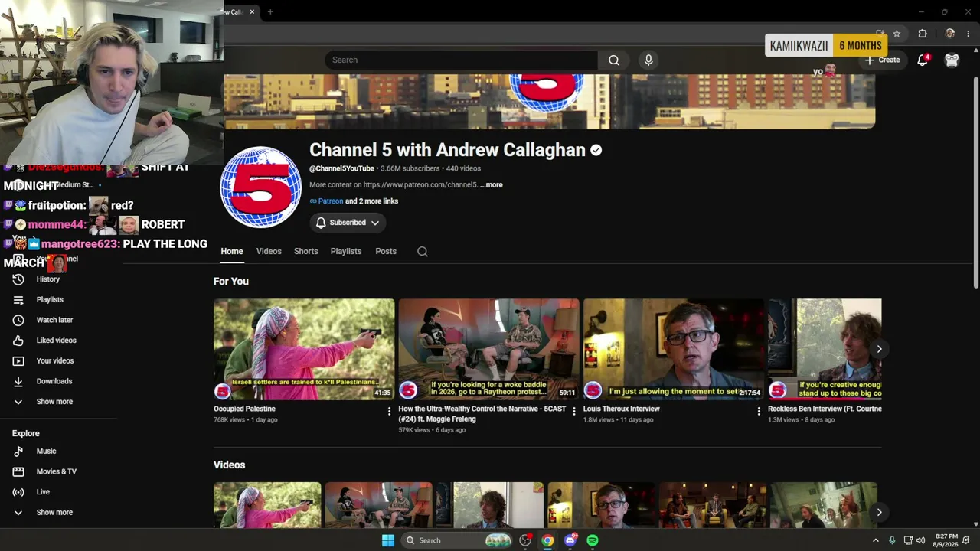
Task: Open 'and 2 more links'
Action: (x=371, y=201)
